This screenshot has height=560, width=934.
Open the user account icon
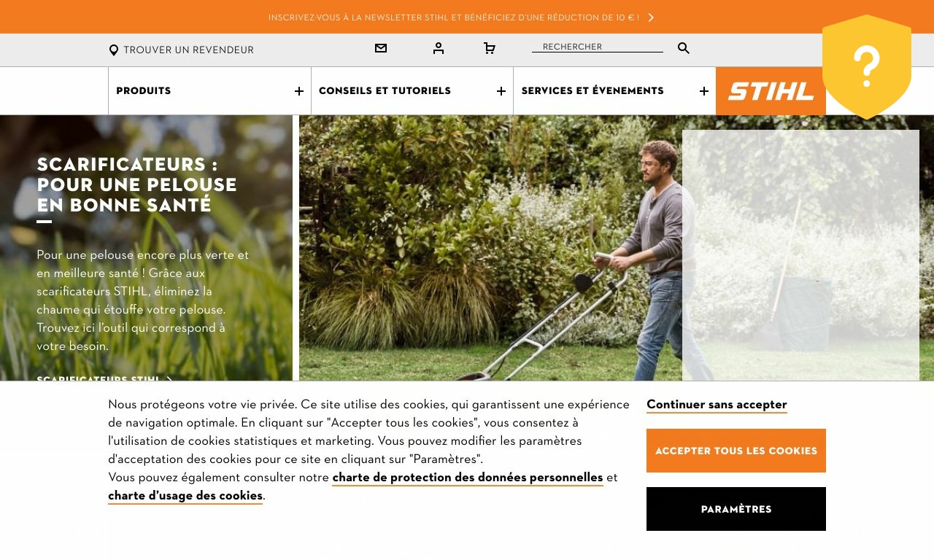[x=439, y=48]
